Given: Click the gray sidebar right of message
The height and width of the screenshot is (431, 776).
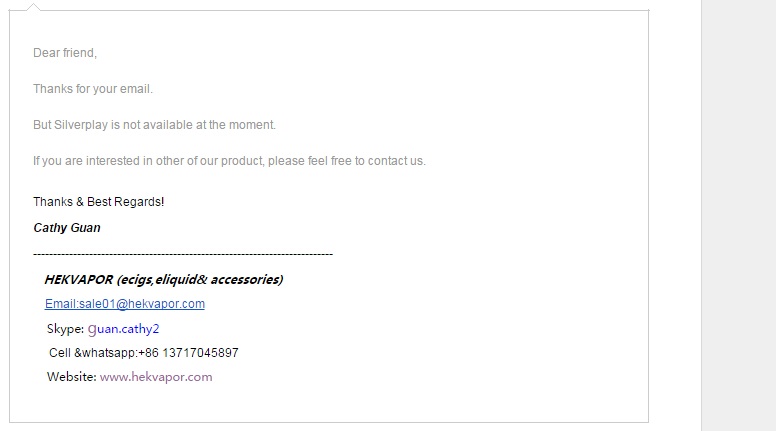Looking at the screenshot, I should point(738,215).
